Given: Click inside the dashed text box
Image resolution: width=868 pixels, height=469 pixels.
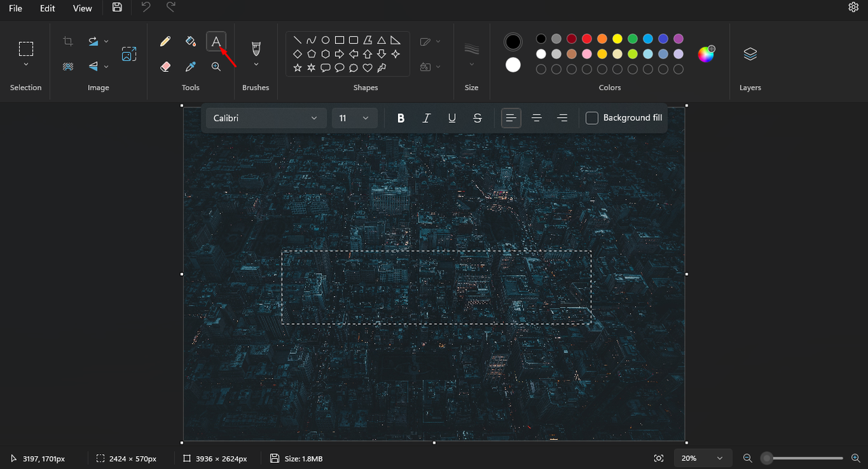Looking at the screenshot, I should click(437, 287).
